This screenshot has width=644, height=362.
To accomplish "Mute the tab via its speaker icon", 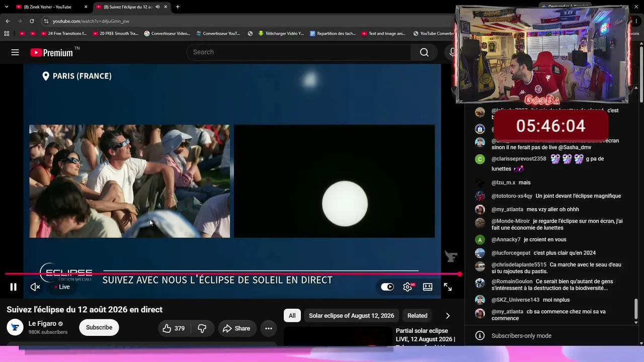I will (157, 7).
